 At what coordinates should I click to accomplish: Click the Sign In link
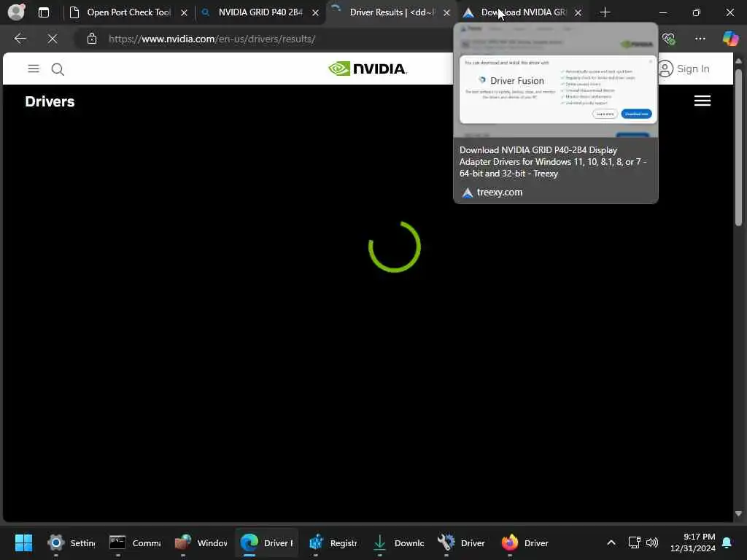684,69
